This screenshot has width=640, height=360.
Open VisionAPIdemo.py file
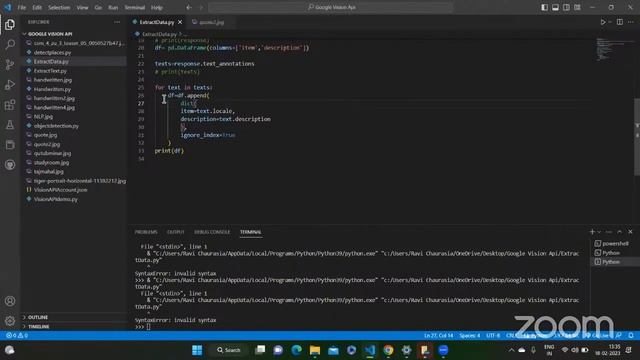tap(56, 199)
